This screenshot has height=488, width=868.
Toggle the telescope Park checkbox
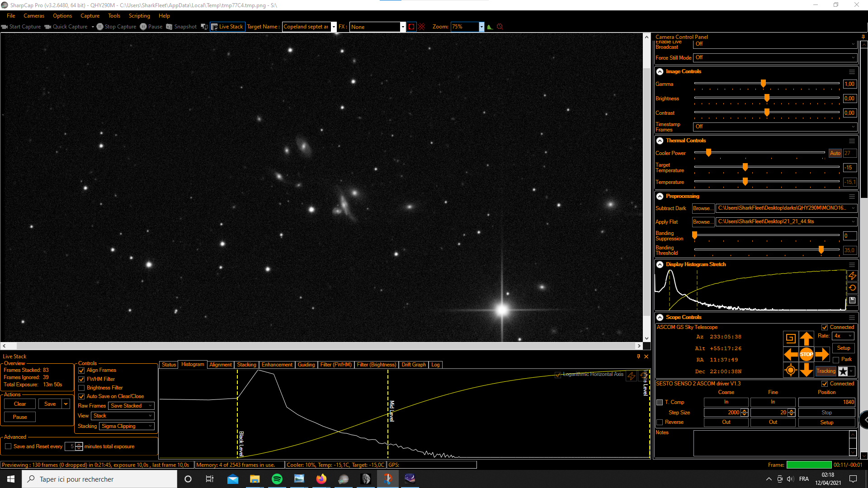pos(836,360)
